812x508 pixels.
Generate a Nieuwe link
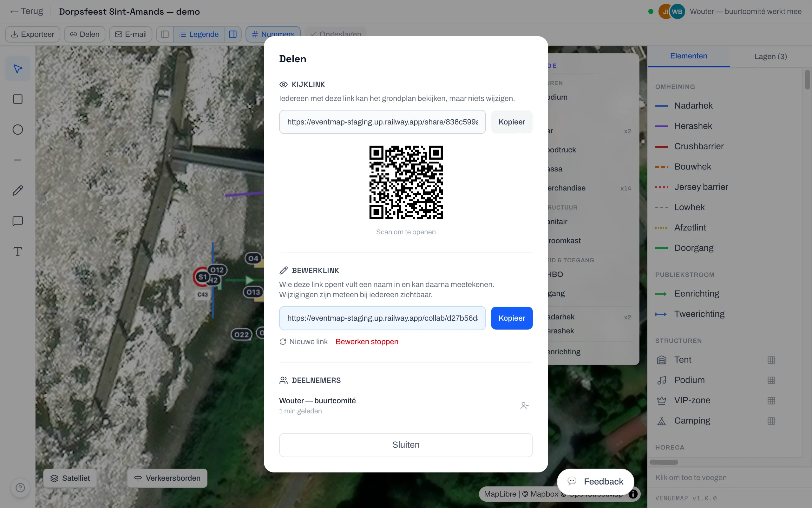(x=303, y=342)
